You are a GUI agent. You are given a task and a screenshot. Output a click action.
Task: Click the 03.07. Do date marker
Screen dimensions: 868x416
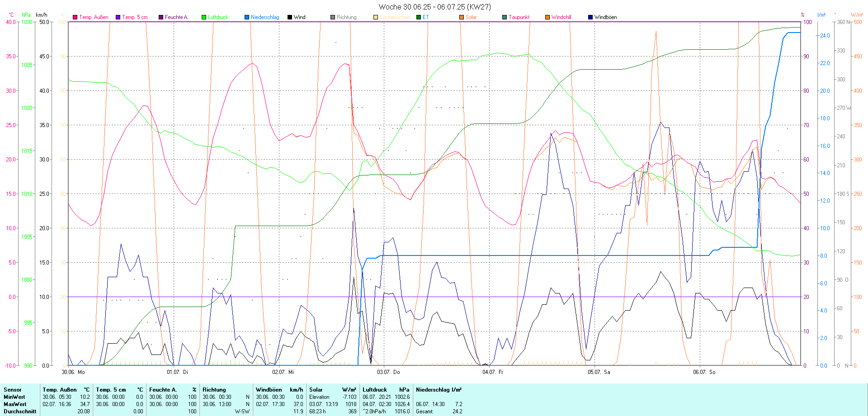pyautogui.click(x=388, y=372)
